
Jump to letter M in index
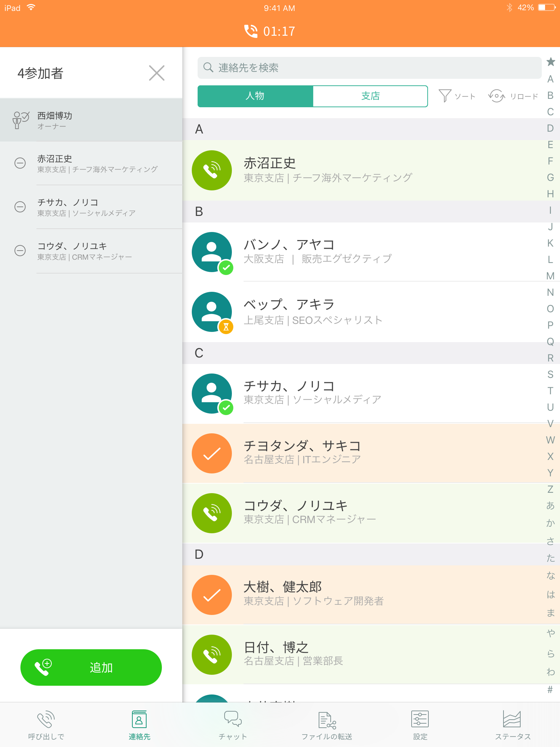(x=550, y=276)
